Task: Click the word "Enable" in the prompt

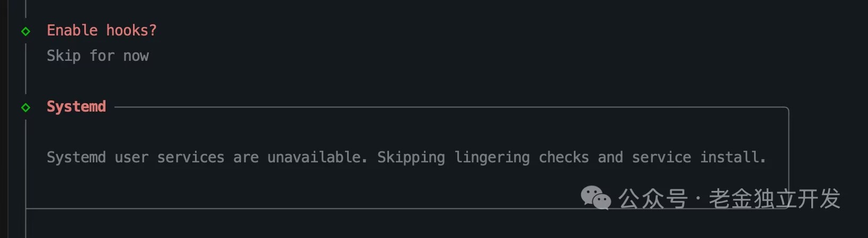Action: click(x=72, y=31)
